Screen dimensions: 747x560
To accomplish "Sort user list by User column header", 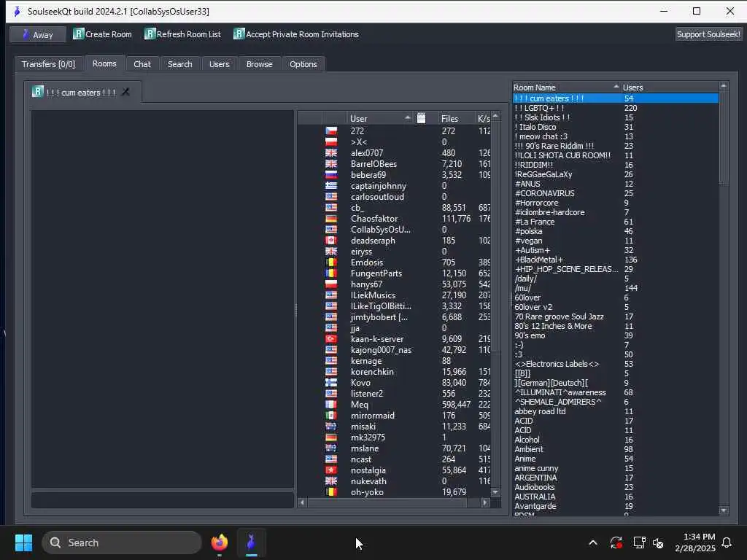I will tap(379, 118).
